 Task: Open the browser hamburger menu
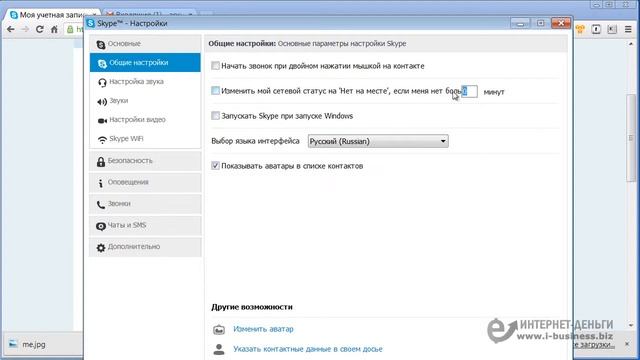[x=628, y=29]
